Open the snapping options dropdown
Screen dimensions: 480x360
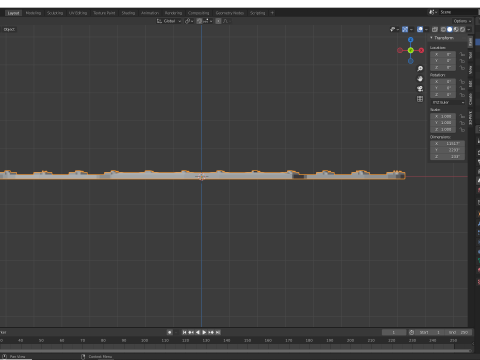pos(208,21)
